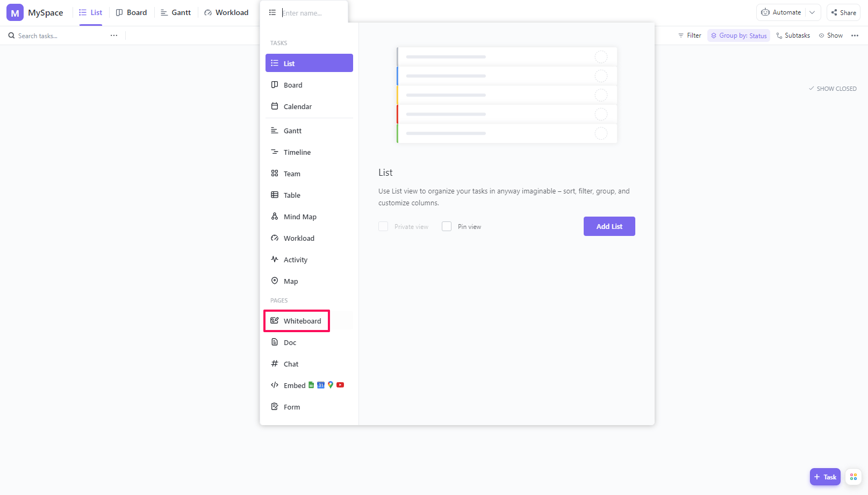This screenshot has height=495, width=868.
Task: Tick the Private view checkbox
Action: (383, 227)
